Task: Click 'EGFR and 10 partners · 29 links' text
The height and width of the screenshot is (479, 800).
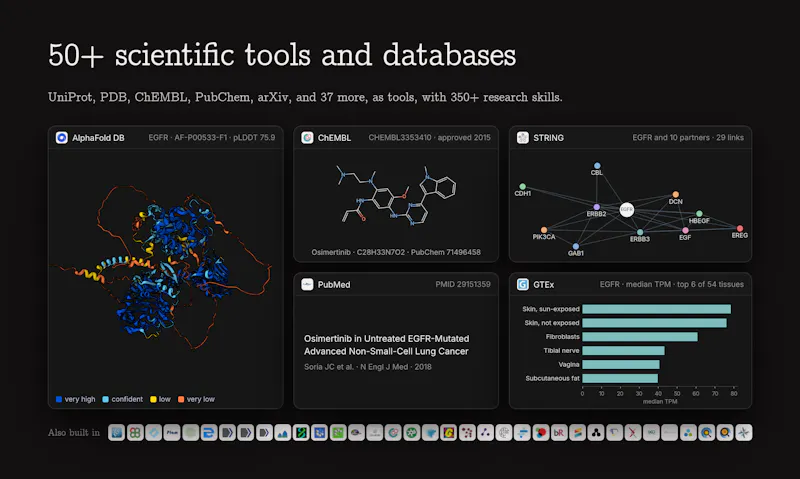Action: (688, 138)
